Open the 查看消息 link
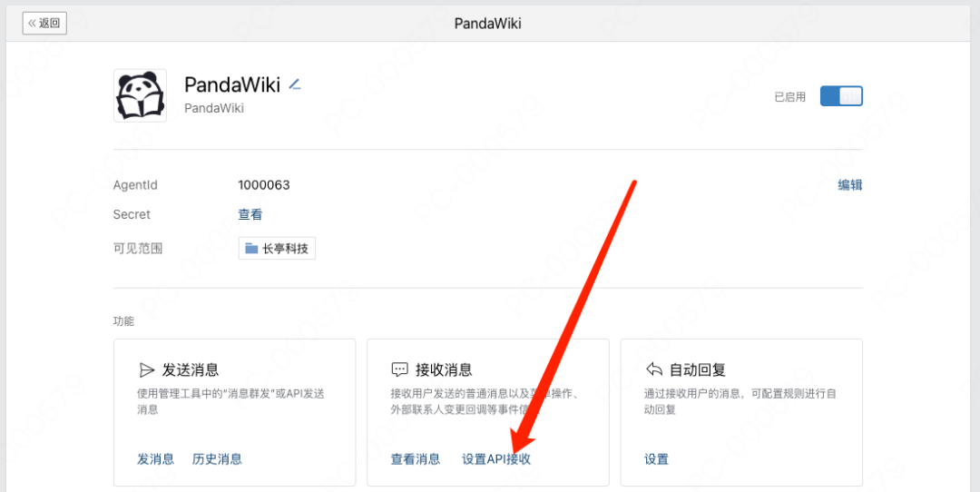The width and height of the screenshot is (980, 492). [x=416, y=459]
